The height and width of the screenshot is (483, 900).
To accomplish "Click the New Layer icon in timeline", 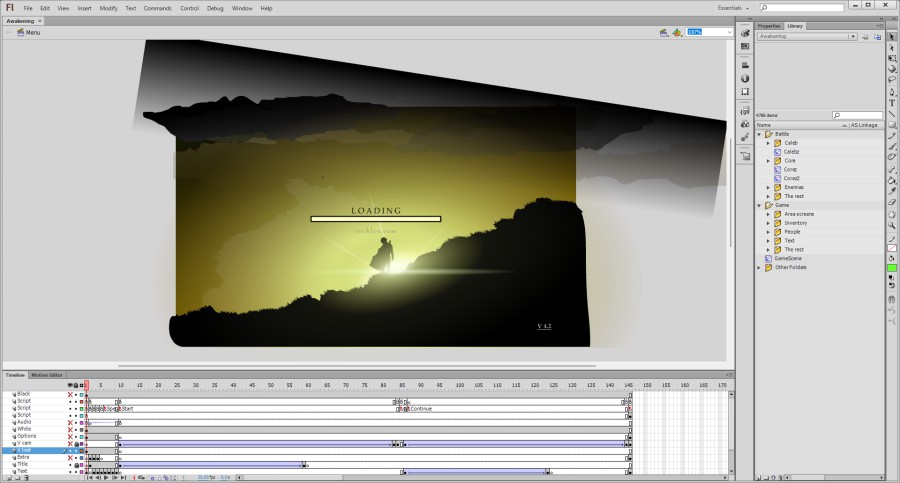I will pyautogui.click(x=8, y=478).
